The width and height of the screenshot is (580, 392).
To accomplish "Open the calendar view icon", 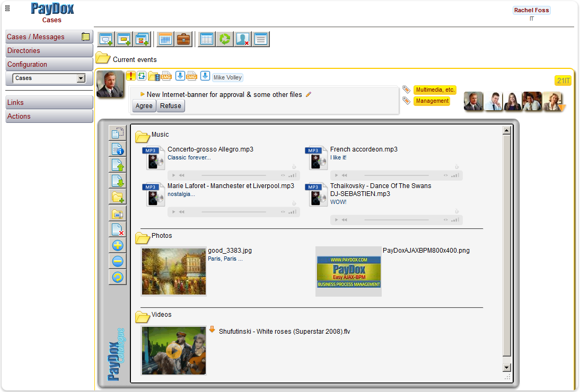I will pyautogui.click(x=165, y=39).
